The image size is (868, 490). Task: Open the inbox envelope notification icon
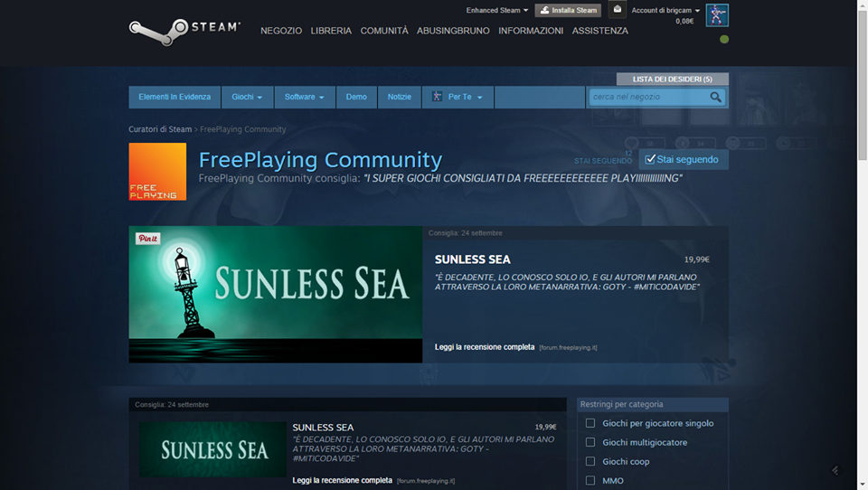618,10
